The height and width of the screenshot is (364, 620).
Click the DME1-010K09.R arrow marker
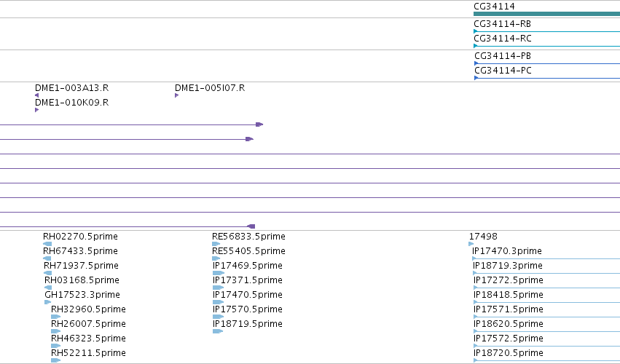pyautogui.click(x=36, y=110)
